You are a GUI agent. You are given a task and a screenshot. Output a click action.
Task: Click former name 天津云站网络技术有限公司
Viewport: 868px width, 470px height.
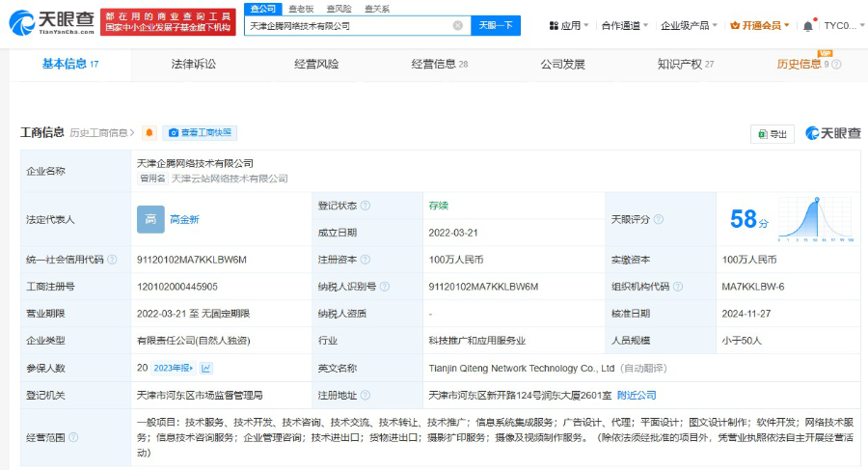coord(230,179)
